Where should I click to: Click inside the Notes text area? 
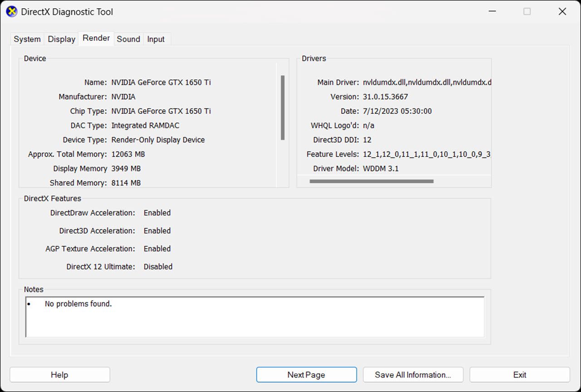click(x=254, y=318)
